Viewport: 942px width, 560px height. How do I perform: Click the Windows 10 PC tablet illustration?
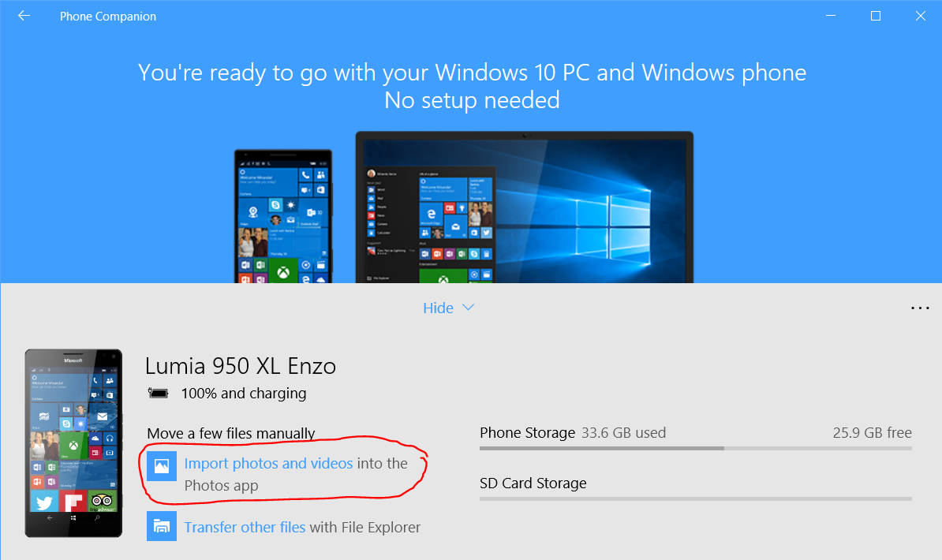pyautogui.click(x=524, y=207)
